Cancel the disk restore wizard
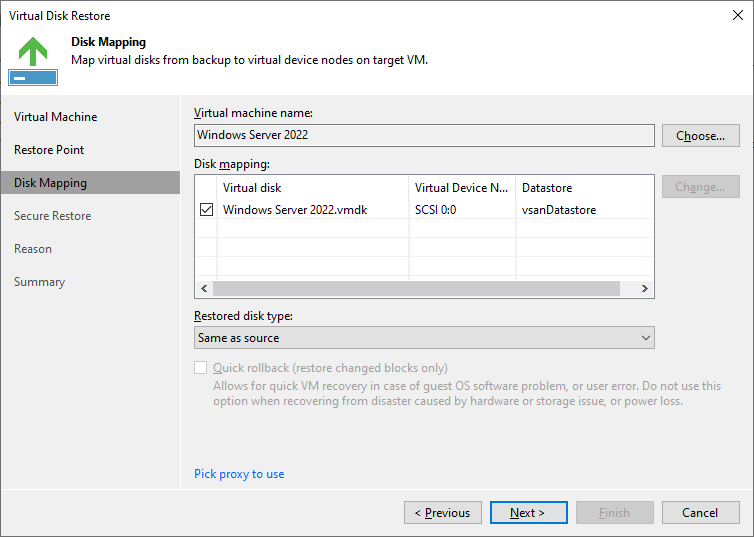Image resolution: width=754 pixels, height=537 pixels. click(x=701, y=512)
